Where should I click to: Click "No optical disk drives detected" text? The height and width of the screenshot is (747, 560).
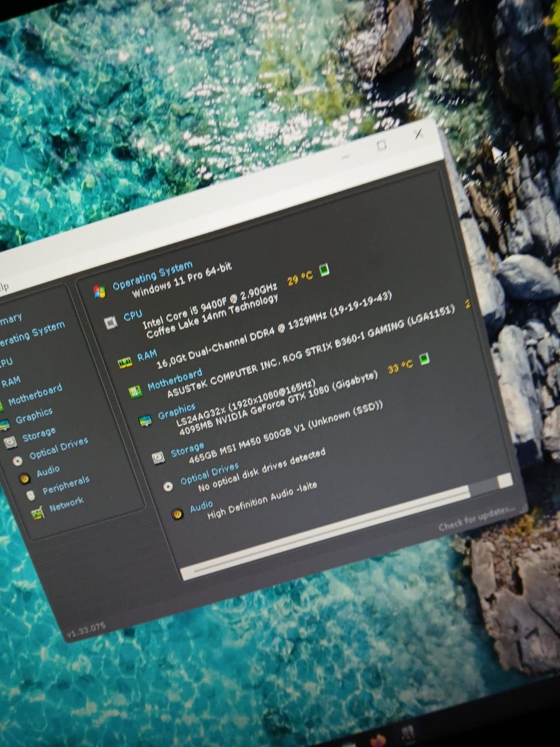[x=261, y=470]
